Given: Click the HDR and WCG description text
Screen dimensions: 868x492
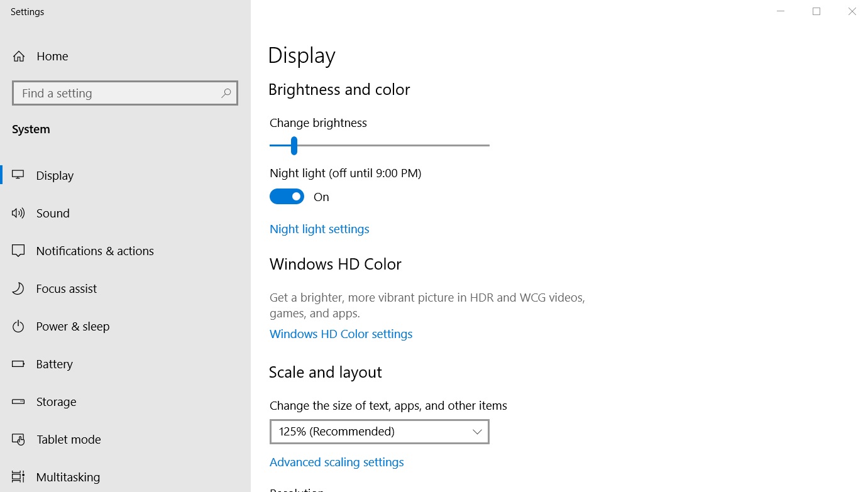Looking at the screenshot, I should pyautogui.click(x=427, y=305).
